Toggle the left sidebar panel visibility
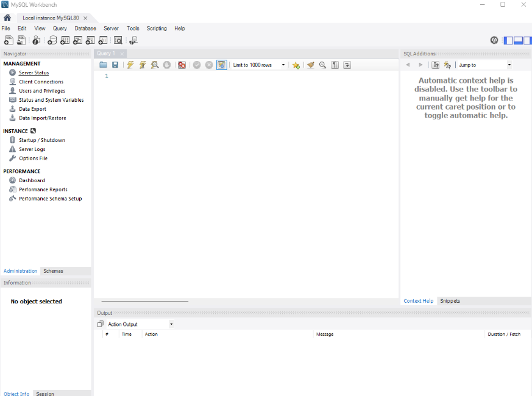 tap(508, 40)
